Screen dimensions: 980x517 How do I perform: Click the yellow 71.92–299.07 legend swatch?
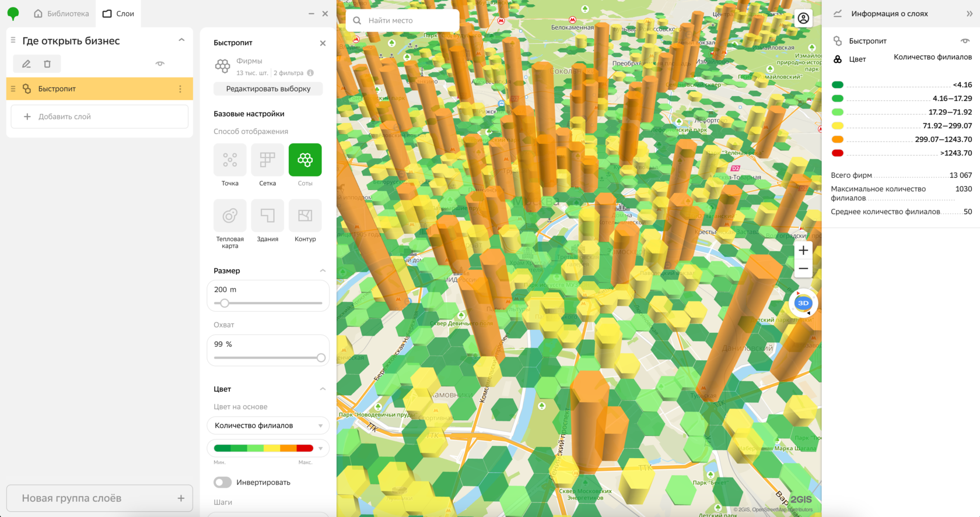point(838,125)
